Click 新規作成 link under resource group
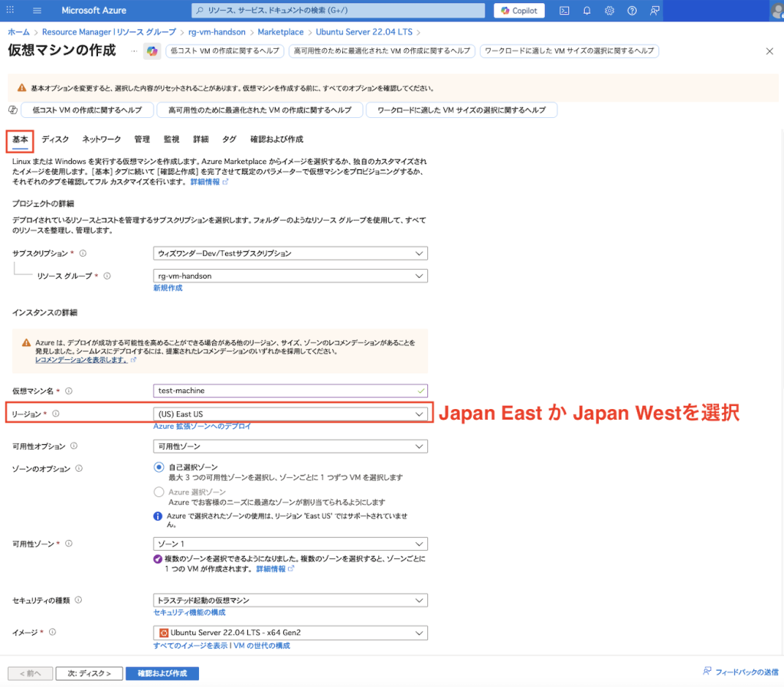Image resolution: width=784 pixels, height=687 pixels. (x=168, y=288)
